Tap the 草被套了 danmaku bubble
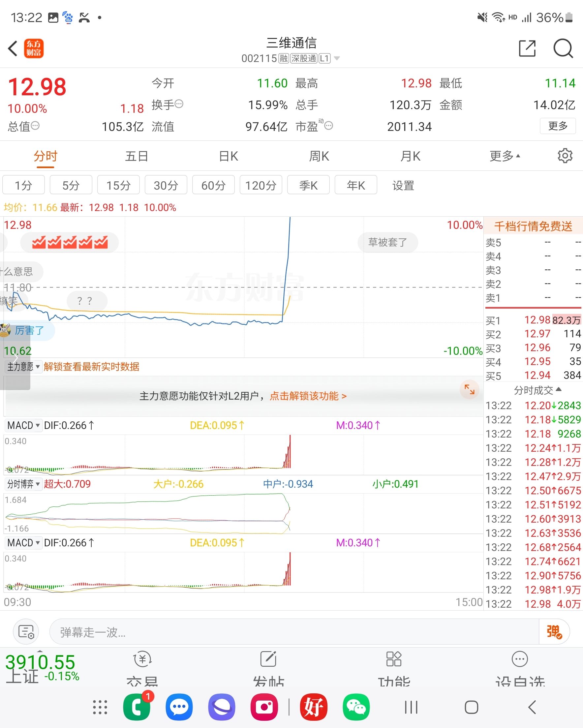The height and width of the screenshot is (728, 583). coord(387,242)
